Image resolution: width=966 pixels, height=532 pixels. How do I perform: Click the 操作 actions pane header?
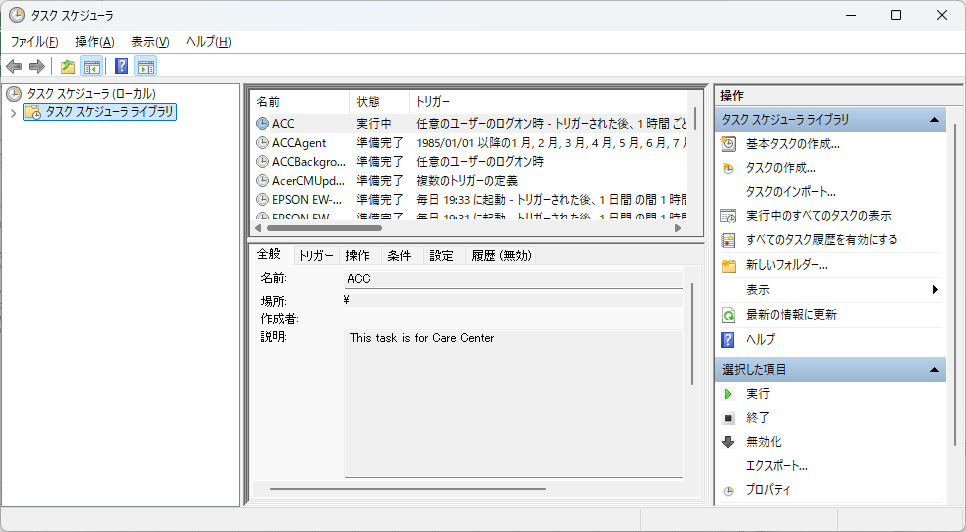[x=838, y=95]
